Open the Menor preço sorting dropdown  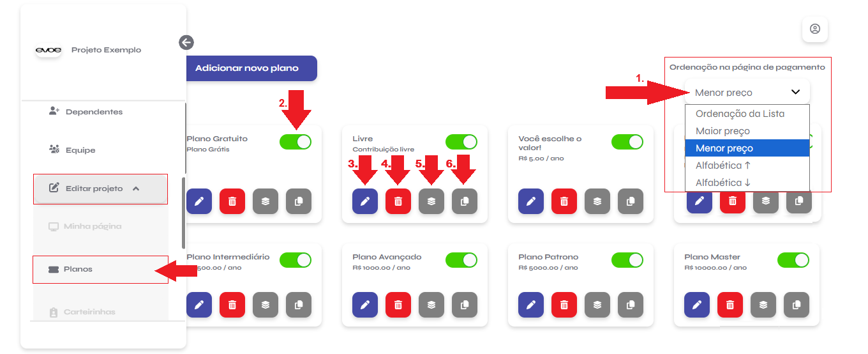(747, 92)
